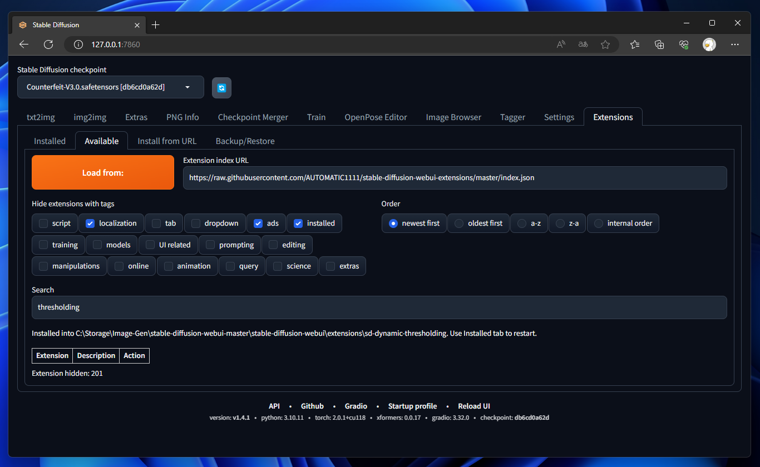
Task: View site information icon in address bar
Action: [78, 44]
